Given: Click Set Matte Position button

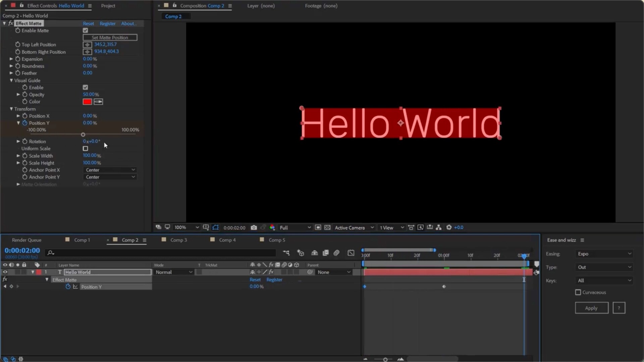Looking at the screenshot, I should pos(110,38).
